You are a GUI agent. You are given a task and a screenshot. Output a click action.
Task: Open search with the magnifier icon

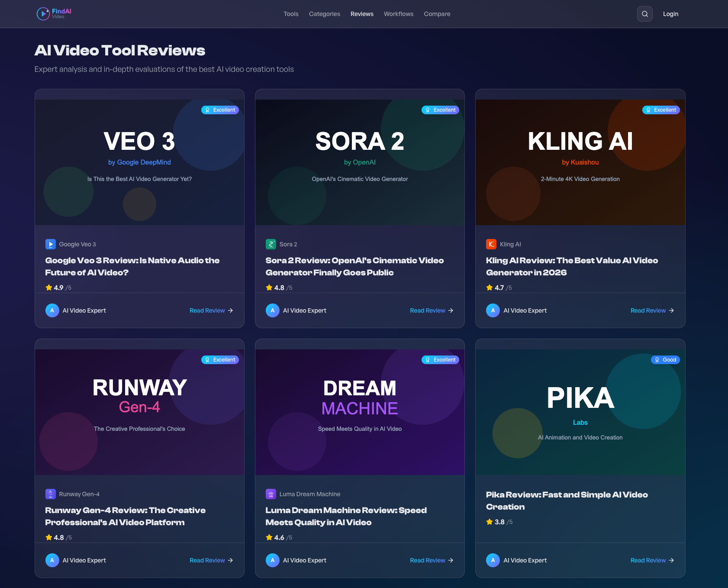point(644,14)
